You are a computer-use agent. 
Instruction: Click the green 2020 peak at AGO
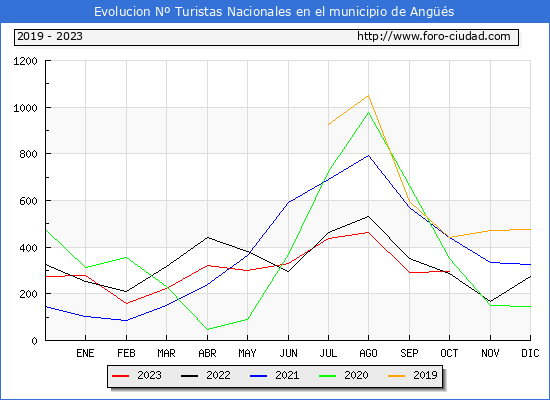(x=368, y=112)
